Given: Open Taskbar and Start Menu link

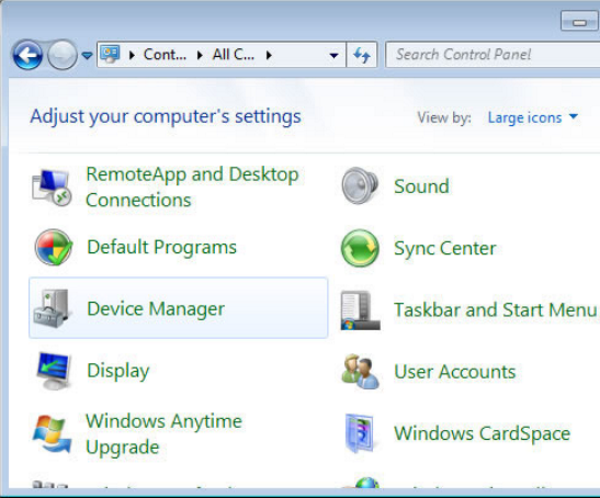Looking at the screenshot, I should click(x=496, y=310).
